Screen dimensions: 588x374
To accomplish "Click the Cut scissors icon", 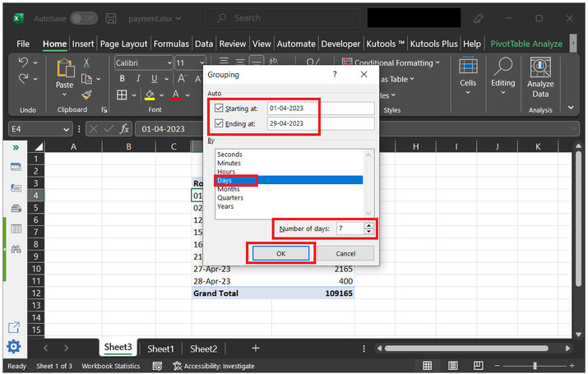I will (86, 62).
